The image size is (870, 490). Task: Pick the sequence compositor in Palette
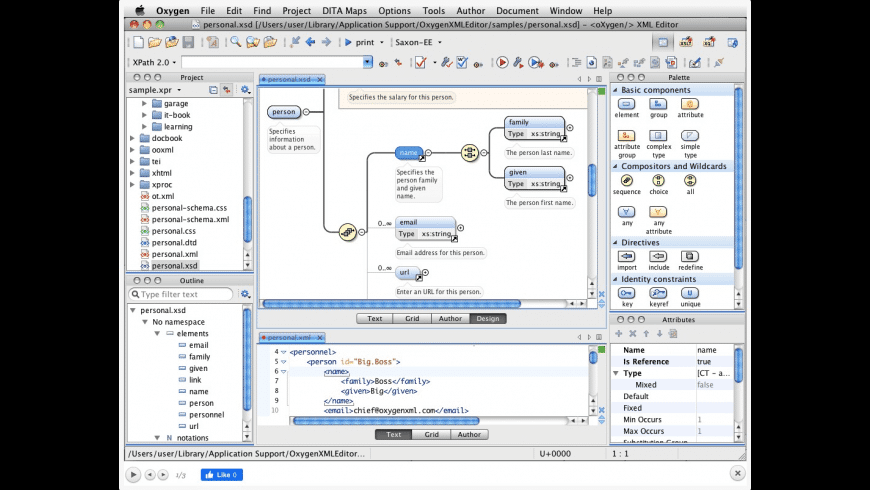(626, 180)
